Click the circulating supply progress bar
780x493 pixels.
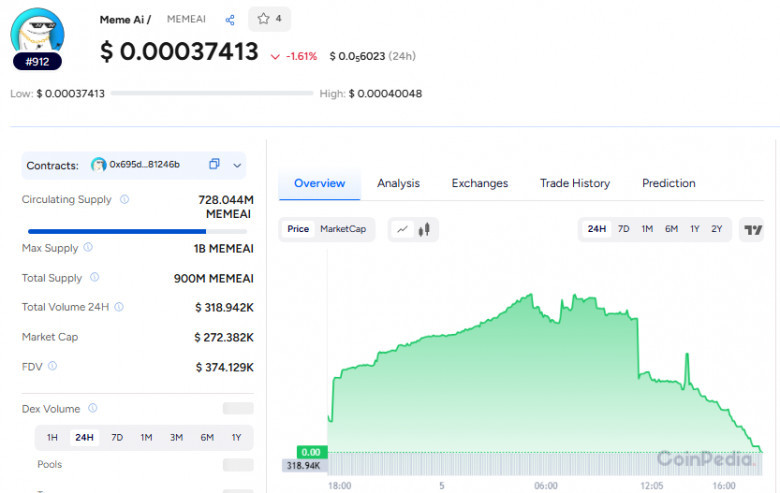(x=137, y=231)
